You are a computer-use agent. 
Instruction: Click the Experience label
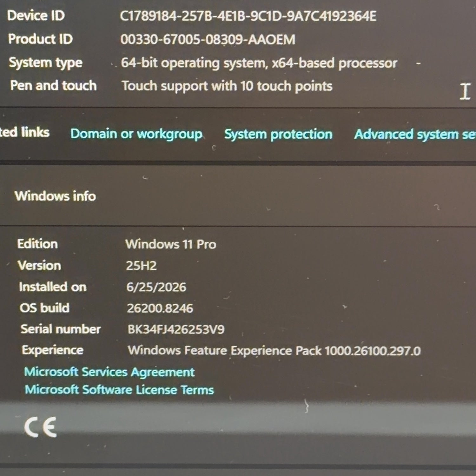coord(53,350)
